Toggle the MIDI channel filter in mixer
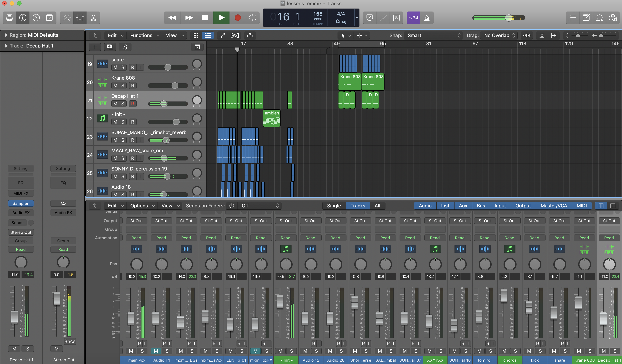622x364 pixels. pos(582,206)
